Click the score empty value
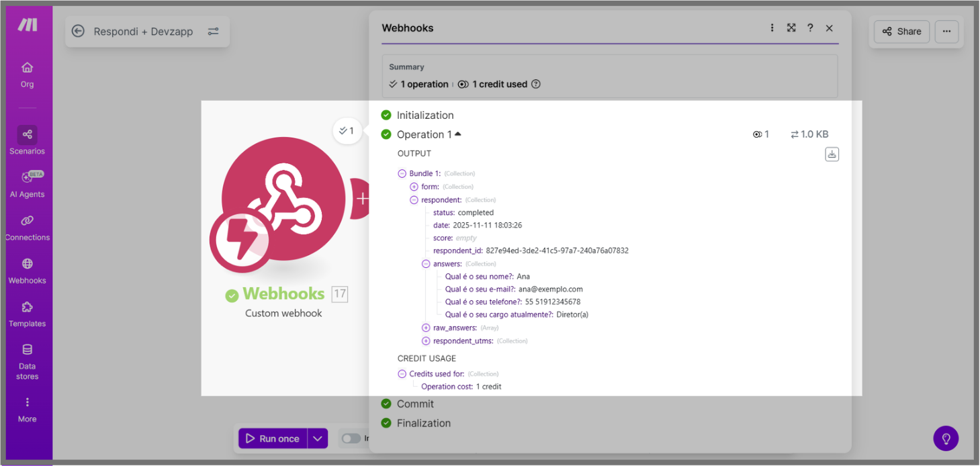Image resolution: width=980 pixels, height=466 pixels. tap(466, 238)
